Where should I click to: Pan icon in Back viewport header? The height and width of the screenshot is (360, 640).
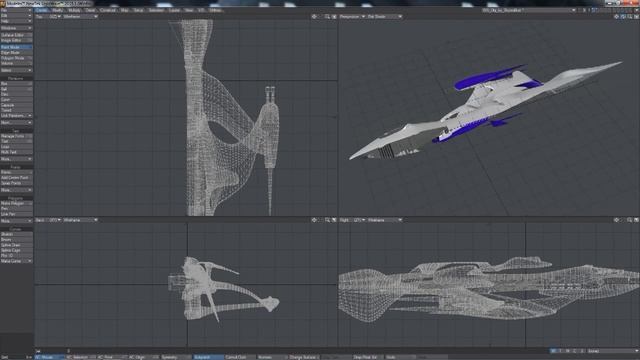click(314, 220)
